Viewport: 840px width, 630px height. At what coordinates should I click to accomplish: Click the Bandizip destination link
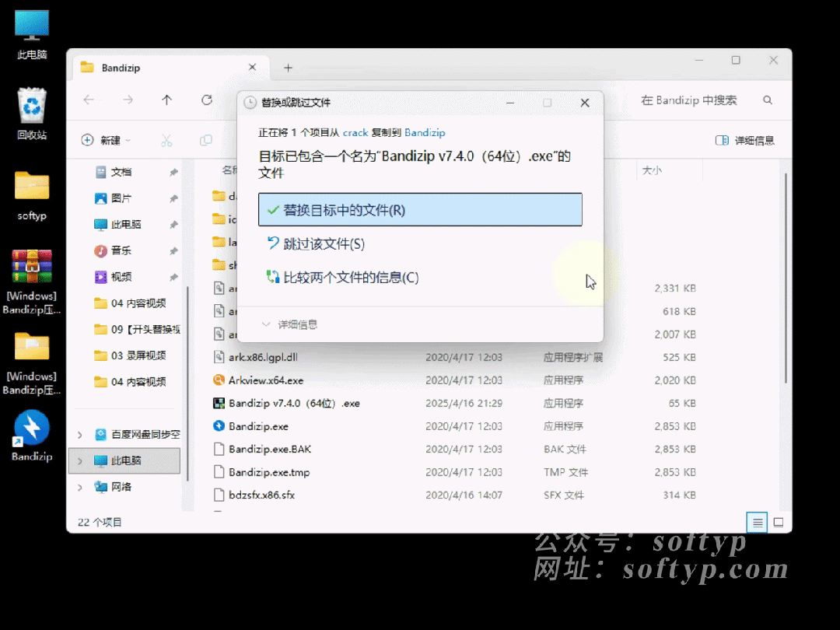click(425, 133)
